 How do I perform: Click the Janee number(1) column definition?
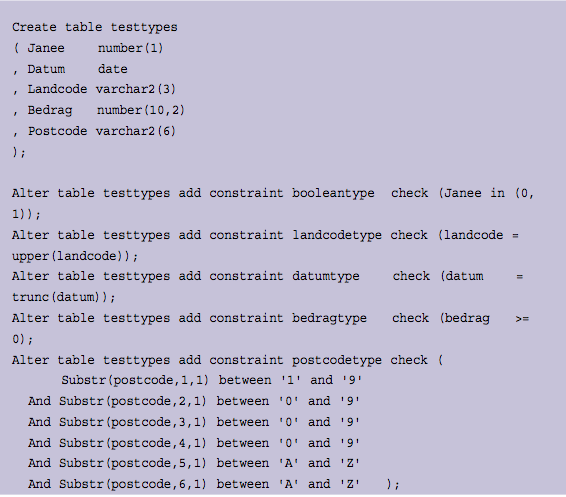pos(88,48)
